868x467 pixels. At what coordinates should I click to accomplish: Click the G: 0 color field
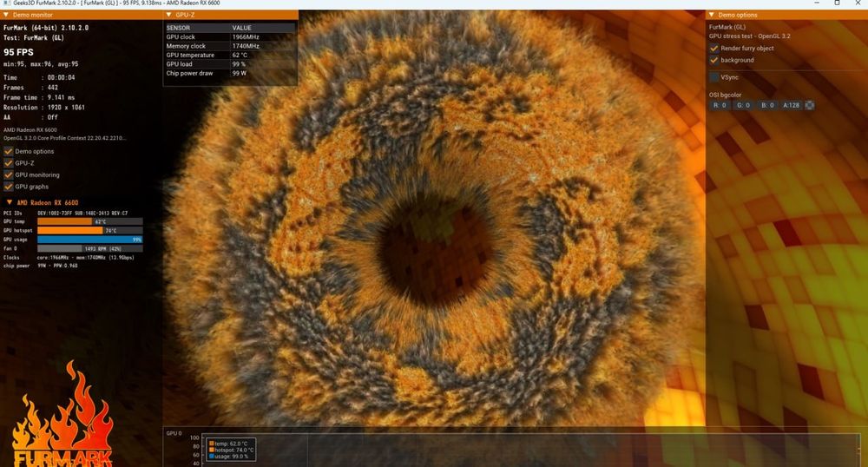point(743,105)
